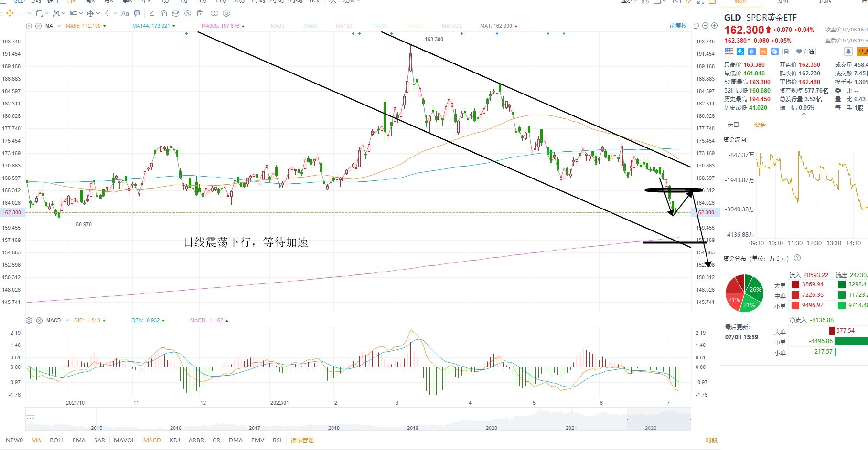The image size is (868, 450).
Task: Toggle the magnet snap tool
Action: [164, 13]
